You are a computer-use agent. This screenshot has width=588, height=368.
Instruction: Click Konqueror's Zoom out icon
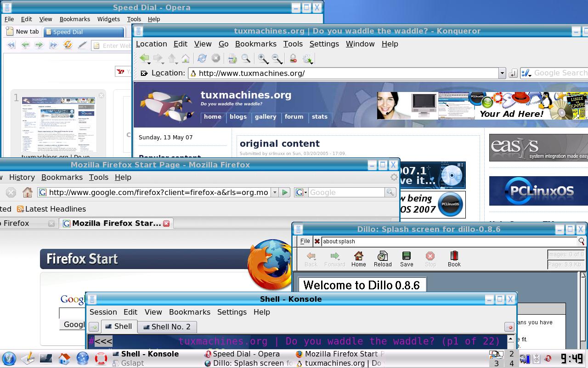pyautogui.click(x=276, y=58)
